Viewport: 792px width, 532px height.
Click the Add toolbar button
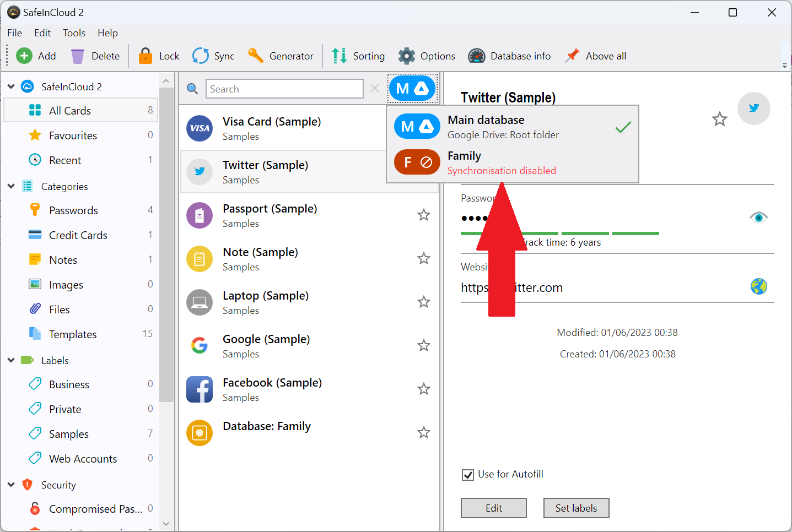click(x=36, y=56)
